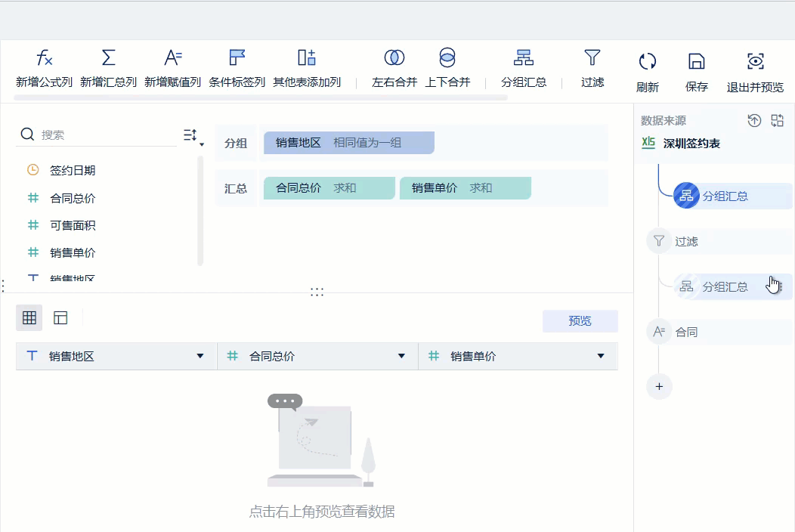Click the layout icon beside 数据来源 history
The image size is (795, 532).
coord(778,120)
